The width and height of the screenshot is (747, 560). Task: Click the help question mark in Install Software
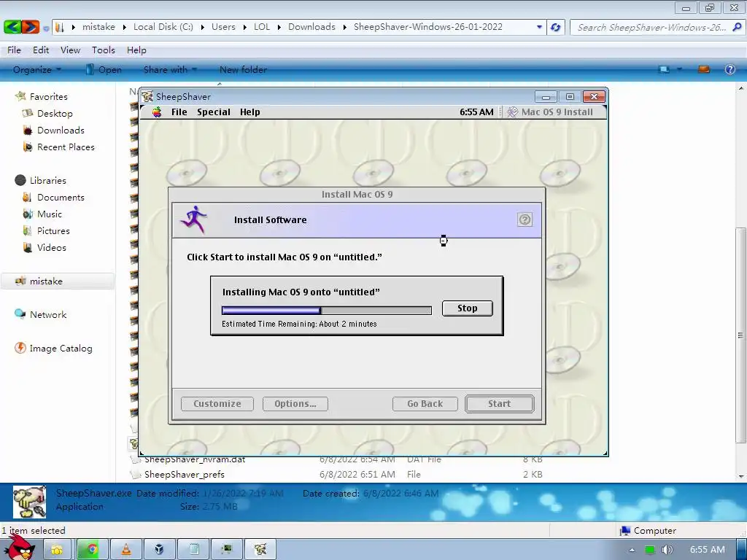[x=525, y=219]
